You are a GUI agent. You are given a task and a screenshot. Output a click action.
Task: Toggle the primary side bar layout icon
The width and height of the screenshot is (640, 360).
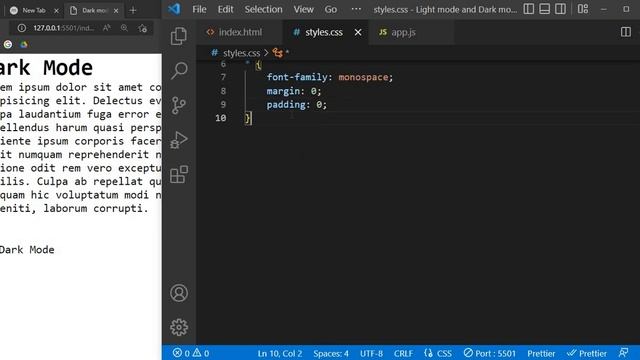(x=529, y=9)
